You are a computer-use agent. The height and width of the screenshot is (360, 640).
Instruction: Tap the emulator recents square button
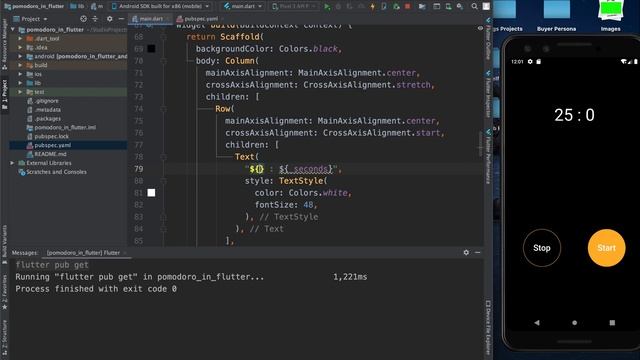[x=612, y=322]
